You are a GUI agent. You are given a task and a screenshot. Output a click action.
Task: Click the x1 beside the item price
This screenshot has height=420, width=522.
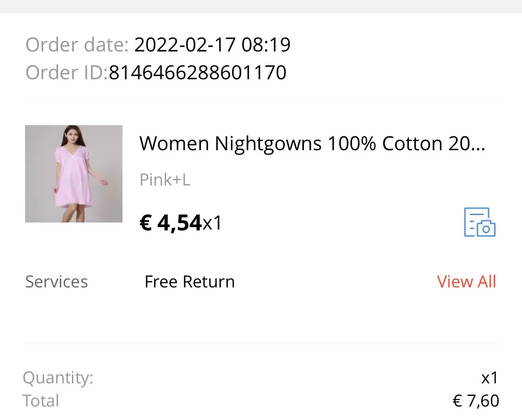click(x=213, y=223)
